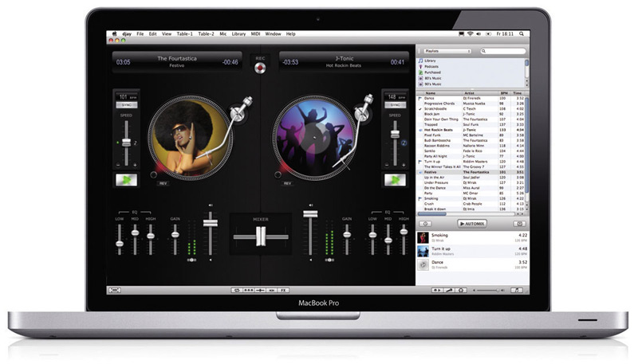Play the left turntable deck
The width and height of the screenshot is (638, 364).
(126, 179)
